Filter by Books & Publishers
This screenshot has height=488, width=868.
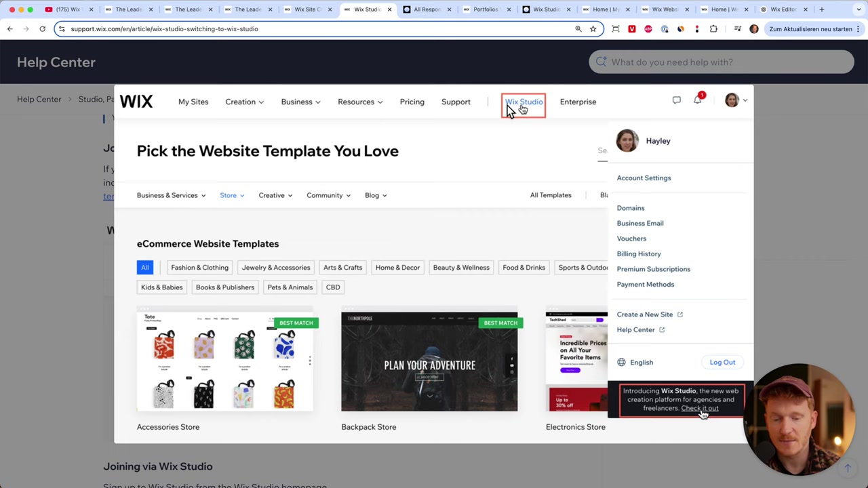point(225,287)
